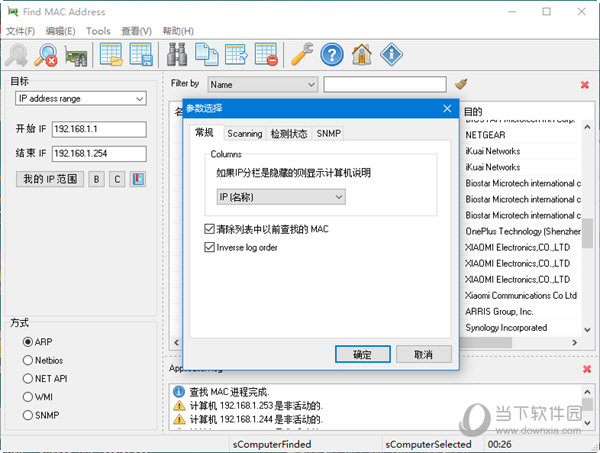Click the Find MAC address magnifier icon
This screenshot has width=600, height=453.
tap(16, 55)
